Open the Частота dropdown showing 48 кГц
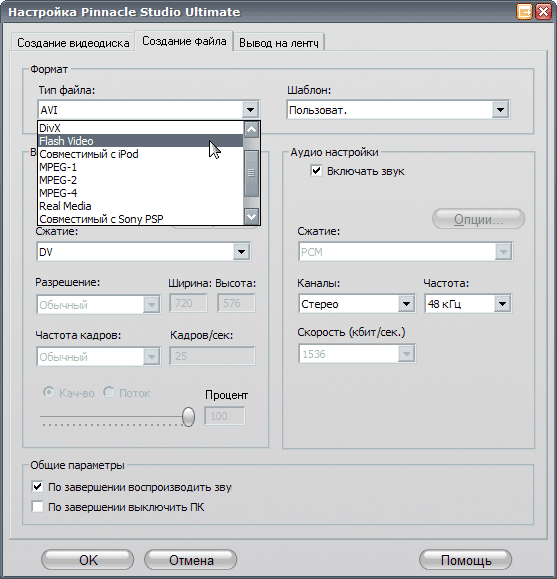The width and height of the screenshot is (557, 579). 468,304
